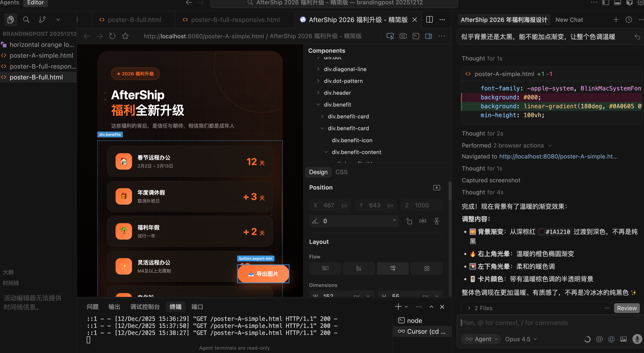Click the microphone voice input icon
The width and height of the screenshot is (644, 353).
point(637,339)
